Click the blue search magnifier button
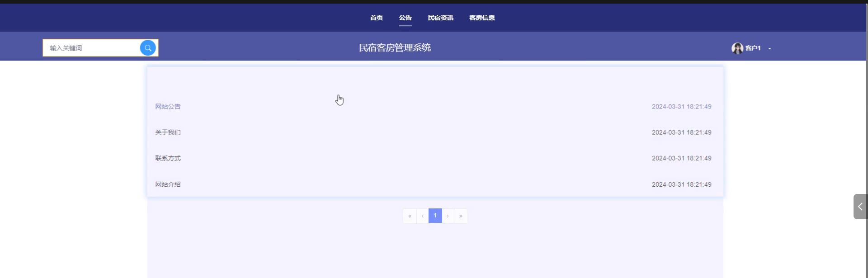 tap(148, 48)
